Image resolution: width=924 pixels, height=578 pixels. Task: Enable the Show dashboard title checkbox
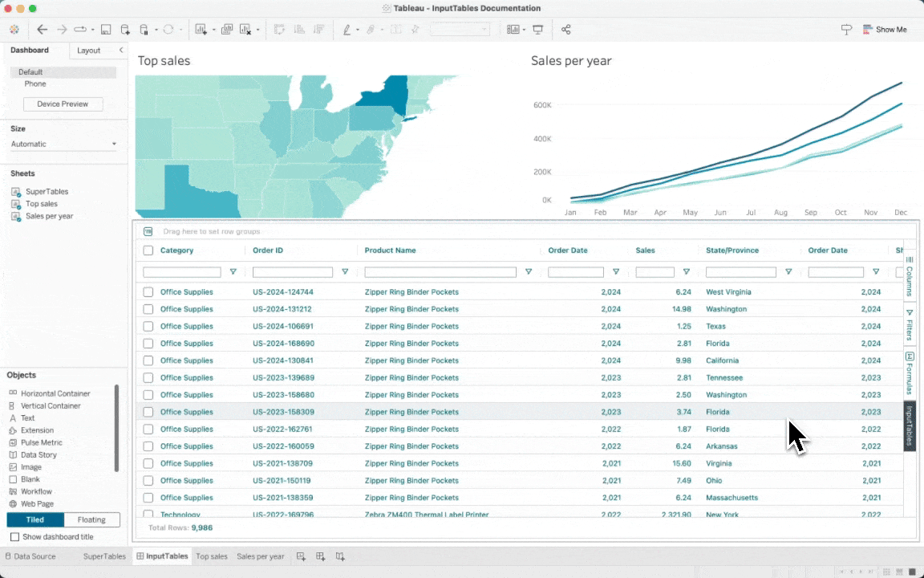click(14, 537)
